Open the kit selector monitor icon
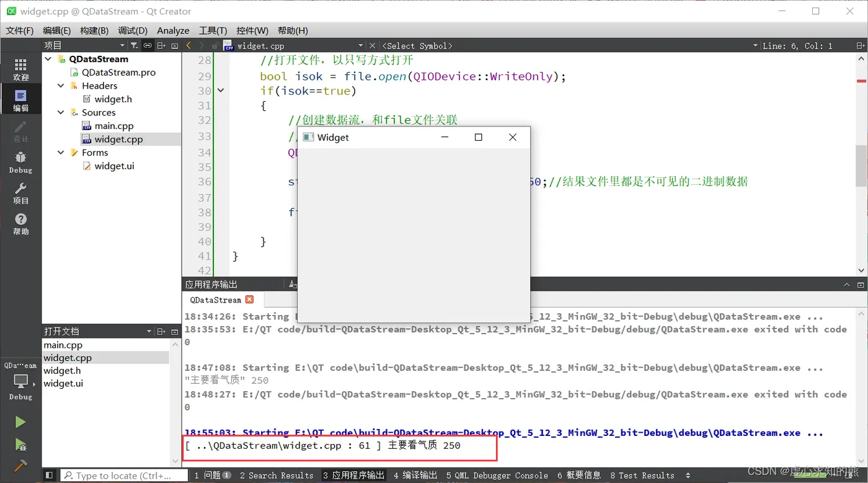The width and height of the screenshot is (868, 483). (20, 381)
